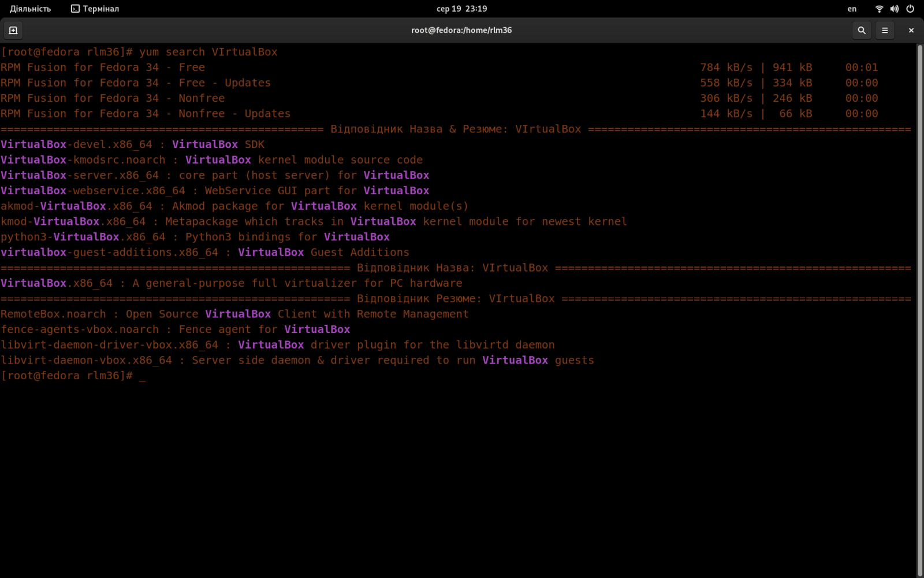The image size is (924, 578).
Task: Click the 'RemoteBox.noarch' package name
Action: pos(53,314)
